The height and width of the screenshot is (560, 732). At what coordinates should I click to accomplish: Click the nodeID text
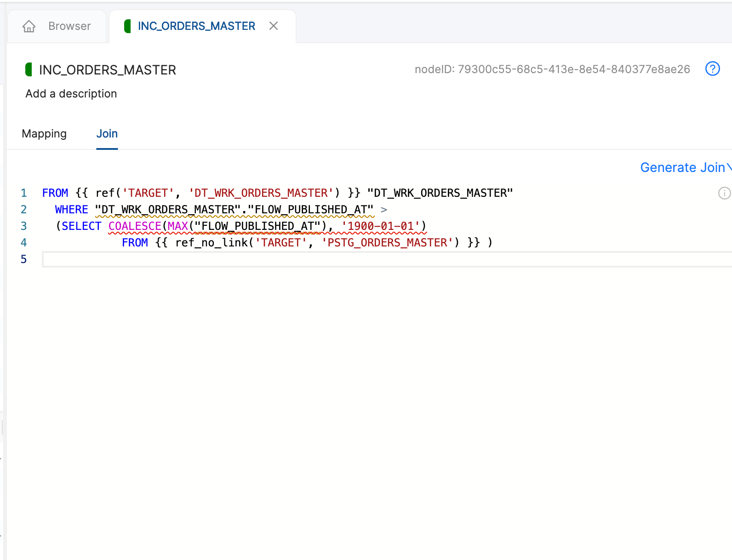(x=552, y=69)
